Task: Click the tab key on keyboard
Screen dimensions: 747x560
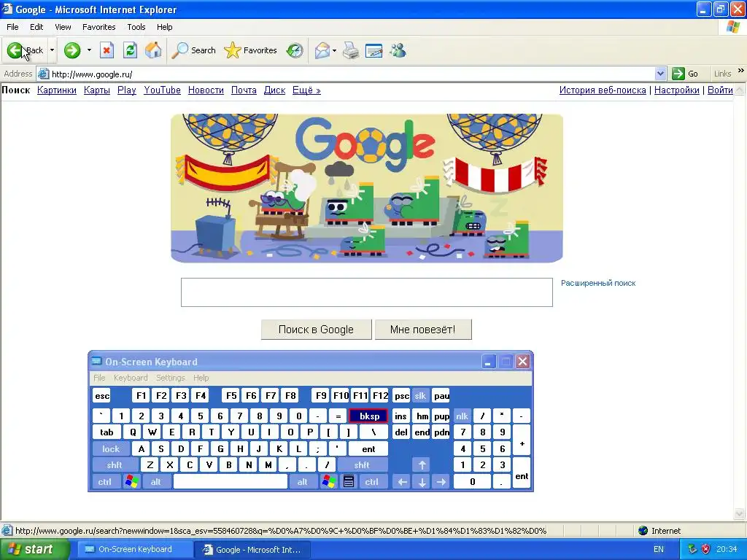Action: point(107,432)
